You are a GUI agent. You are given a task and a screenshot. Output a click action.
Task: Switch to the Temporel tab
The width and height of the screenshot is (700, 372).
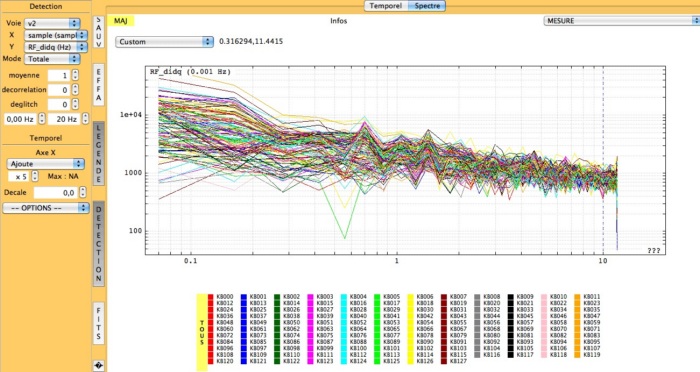(386, 6)
